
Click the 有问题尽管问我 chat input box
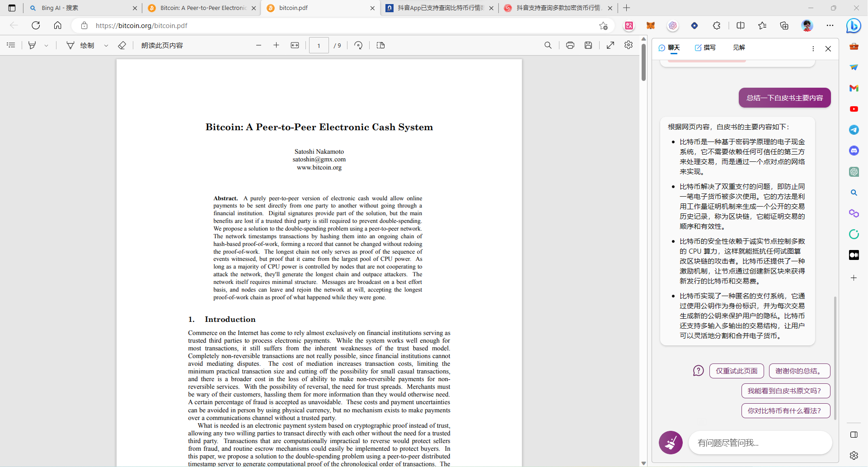(760, 443)
